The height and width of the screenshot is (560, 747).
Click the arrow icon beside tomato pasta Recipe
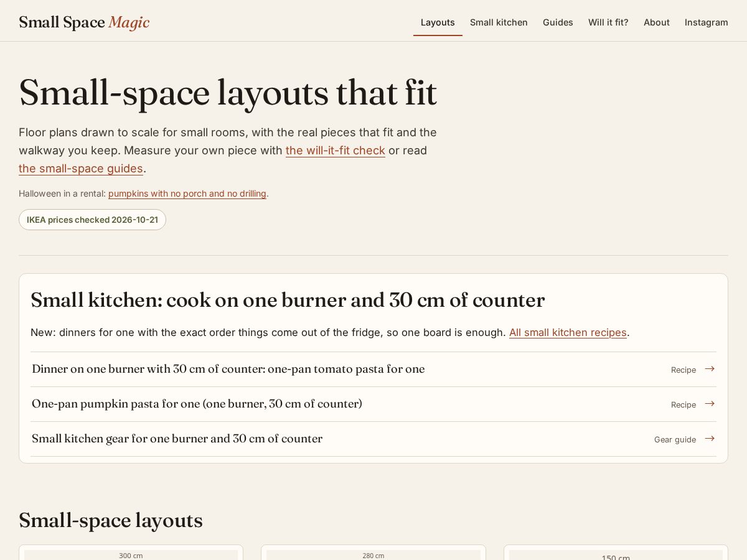tap(710, 369)
